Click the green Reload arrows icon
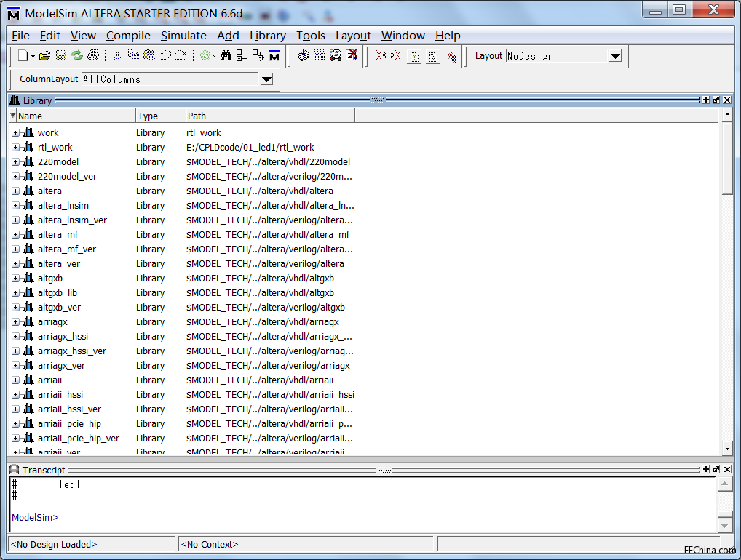The image size is (741, 560). tap(77, 56)
